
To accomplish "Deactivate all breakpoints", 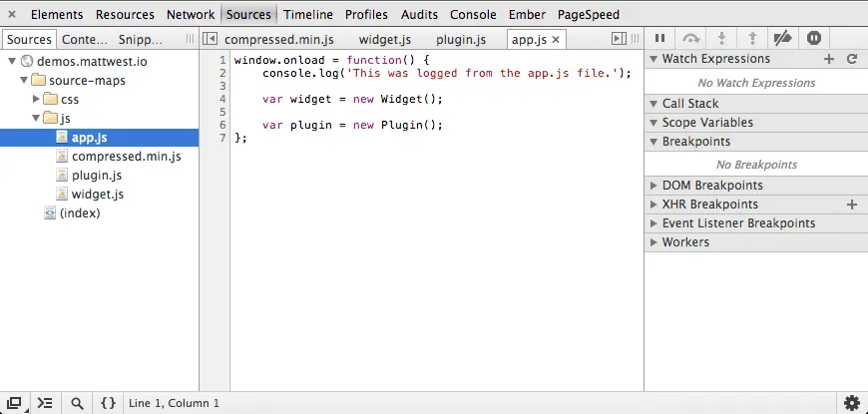I will coord(783,38).
